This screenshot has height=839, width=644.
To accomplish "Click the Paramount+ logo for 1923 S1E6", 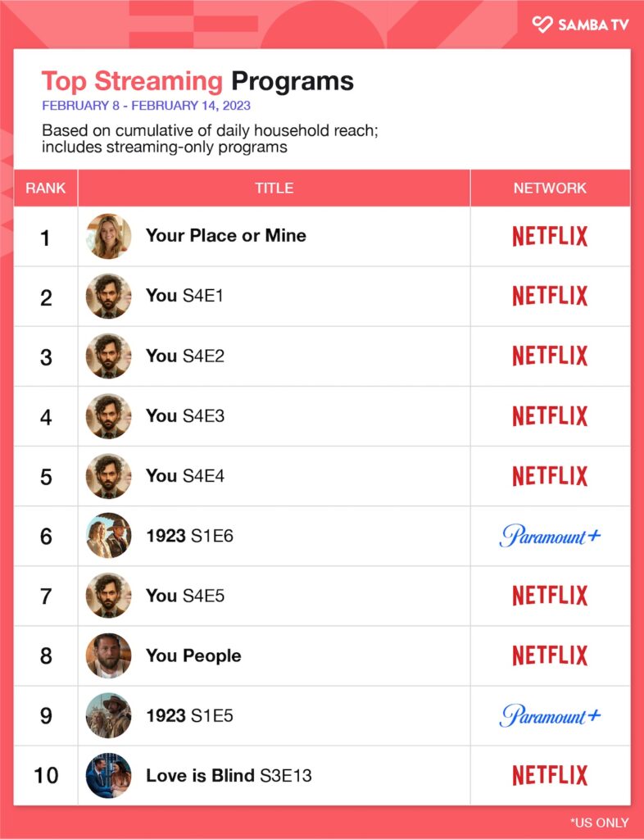I will click(550, 537).
